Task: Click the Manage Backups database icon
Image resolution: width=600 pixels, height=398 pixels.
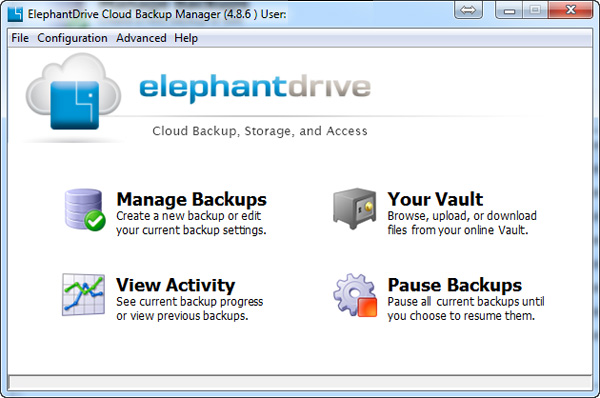Action: [x=85, y=210]
